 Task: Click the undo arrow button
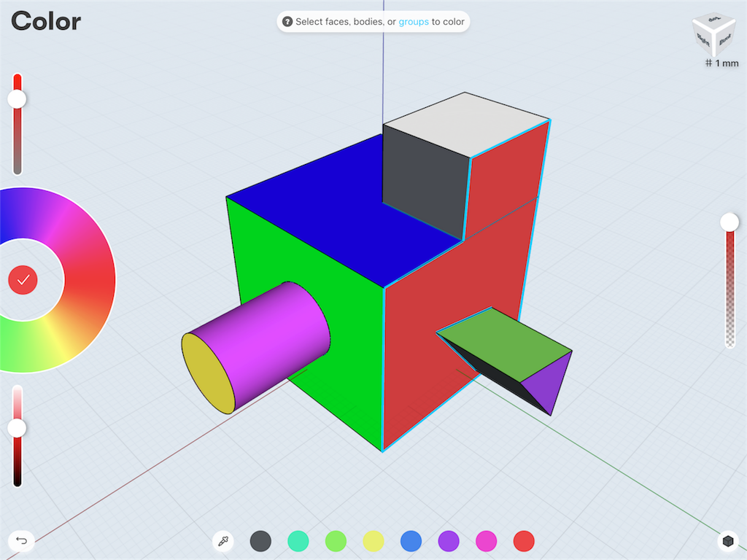pyautogui.click(x=21, y=541)
